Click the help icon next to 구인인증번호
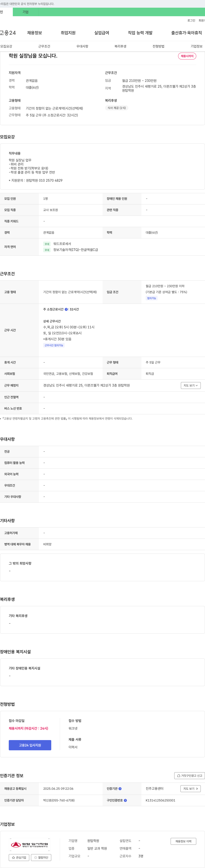 click(x=125, y=800)
